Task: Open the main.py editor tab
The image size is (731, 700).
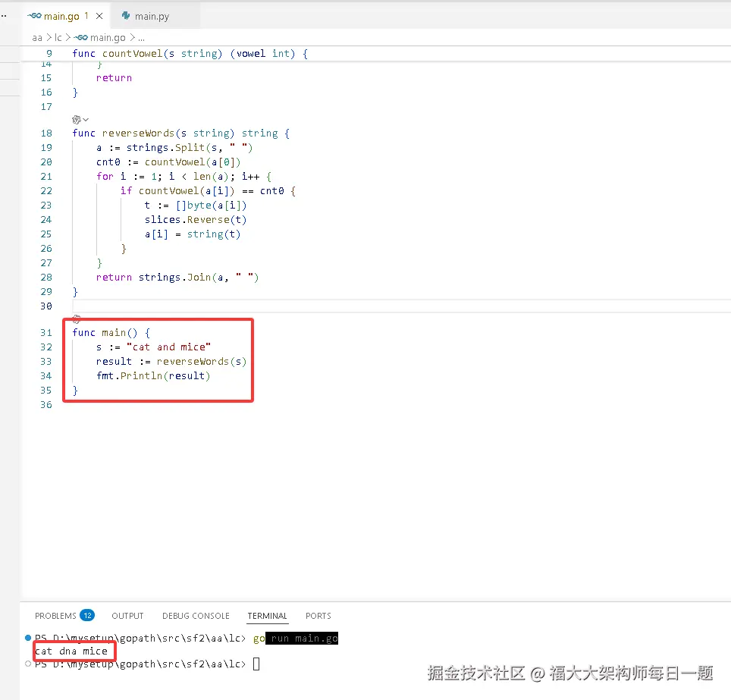Action: pyautogui.click(x=152, y=16)
